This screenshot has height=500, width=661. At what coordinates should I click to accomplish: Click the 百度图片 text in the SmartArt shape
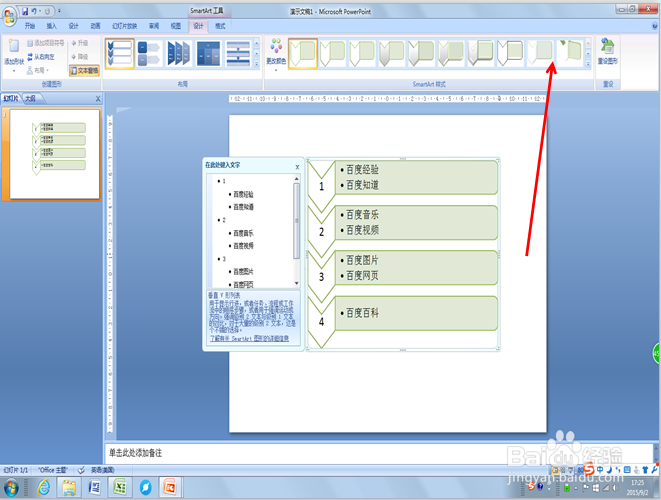pyautogui.click(x=362, y=260)
